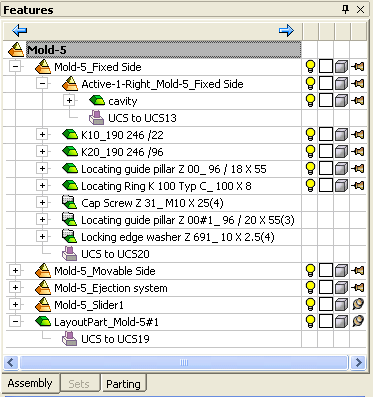Click the K10_190 246 /22 part icon
The height and width of the screenshot is (397, 373).
point(70,134)
